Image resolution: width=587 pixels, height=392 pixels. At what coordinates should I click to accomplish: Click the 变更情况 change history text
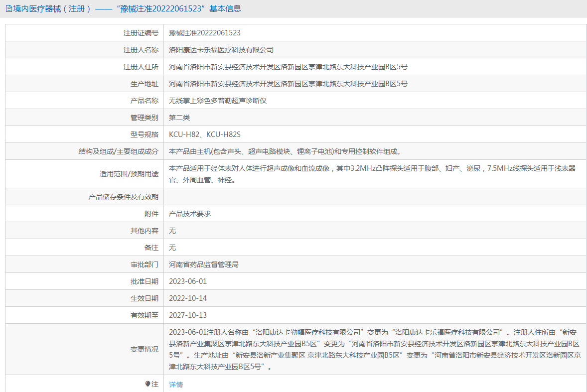pyautogui.click(x=374, y=349)
